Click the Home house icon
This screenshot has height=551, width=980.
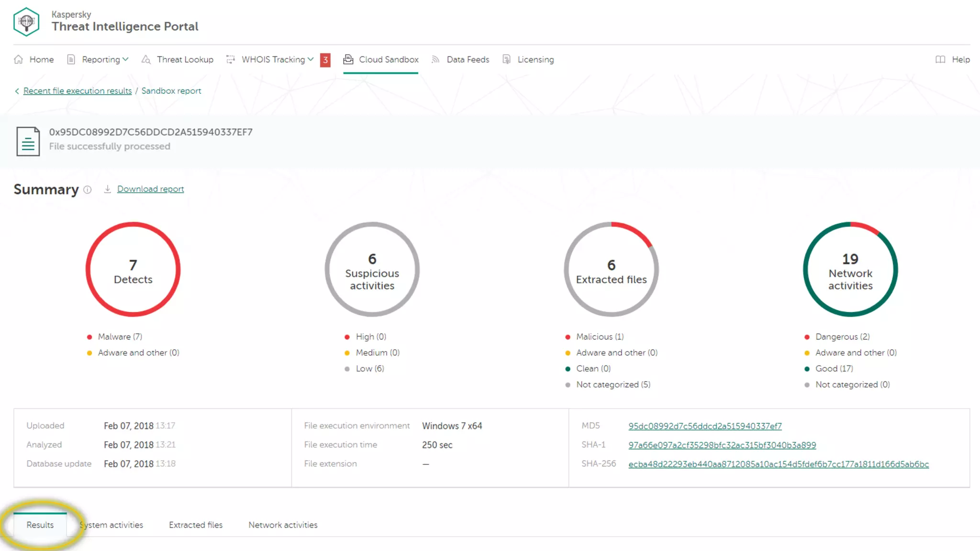[19, 59]
